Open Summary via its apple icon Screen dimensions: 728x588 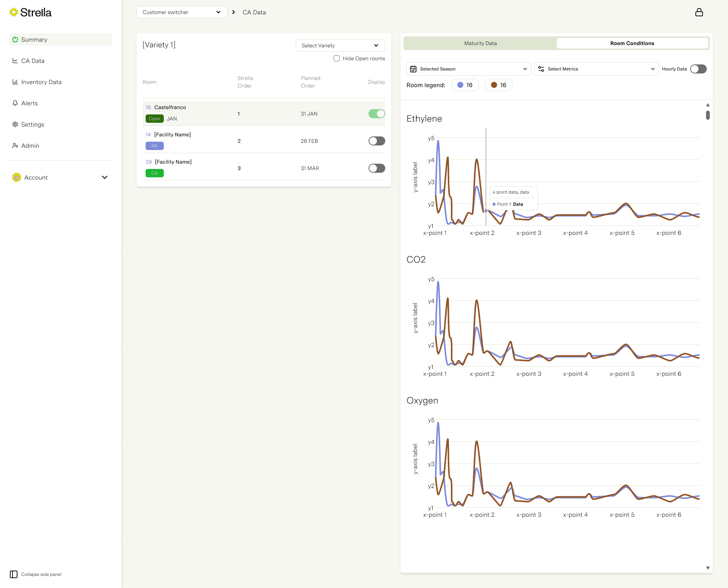pos(15,39)
